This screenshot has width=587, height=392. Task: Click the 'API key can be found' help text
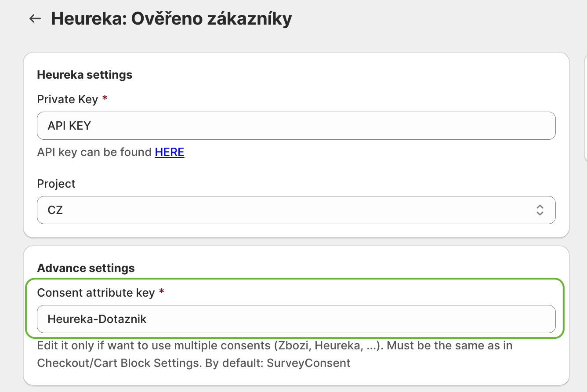coord(94,152)
